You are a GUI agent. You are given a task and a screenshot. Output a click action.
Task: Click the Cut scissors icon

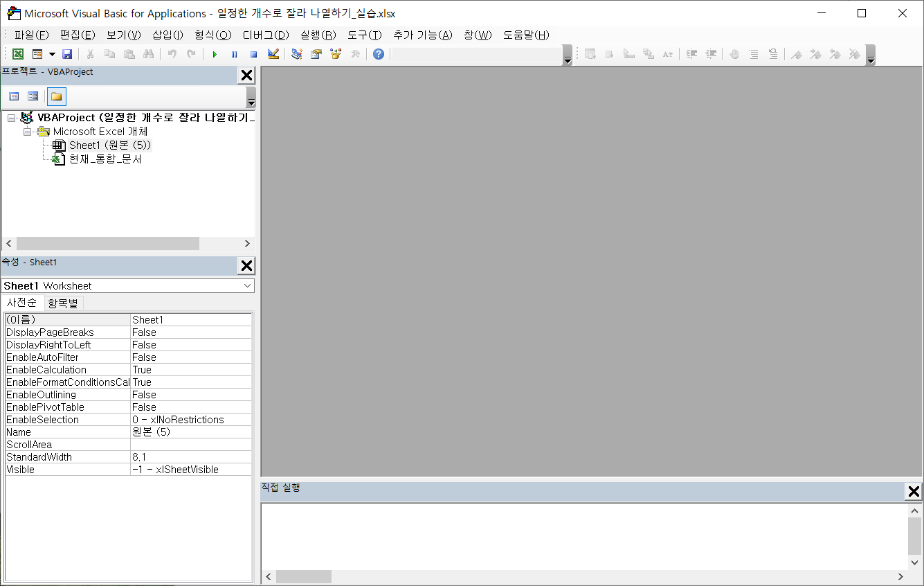point(90,54)
